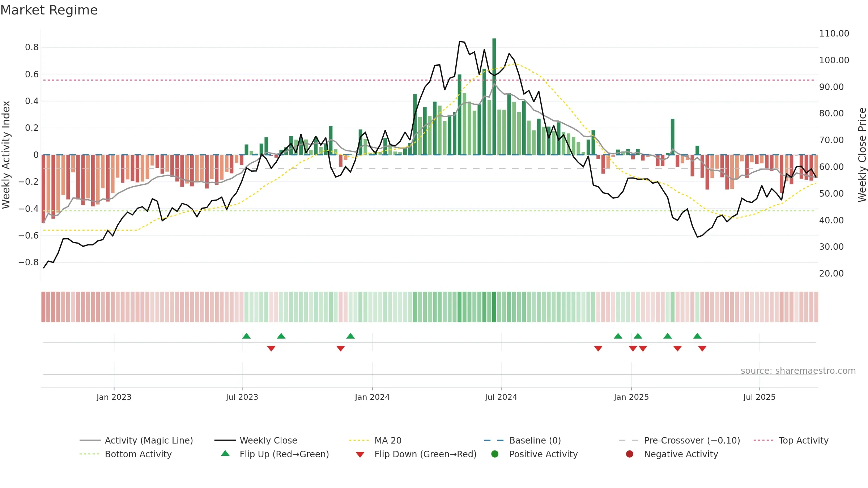
Task: Click the dark red Negative Activity legend dot
Action: [x=630, y=454]
